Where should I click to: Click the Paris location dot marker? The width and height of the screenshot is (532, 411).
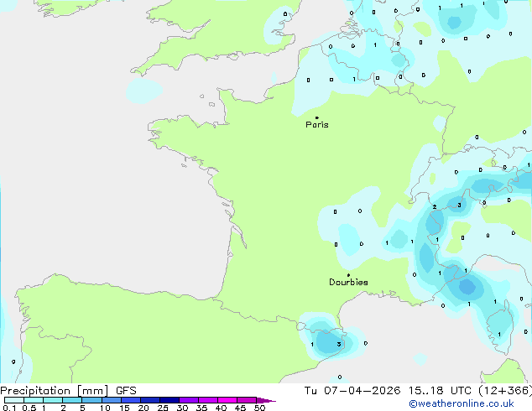tap(317, 117)
